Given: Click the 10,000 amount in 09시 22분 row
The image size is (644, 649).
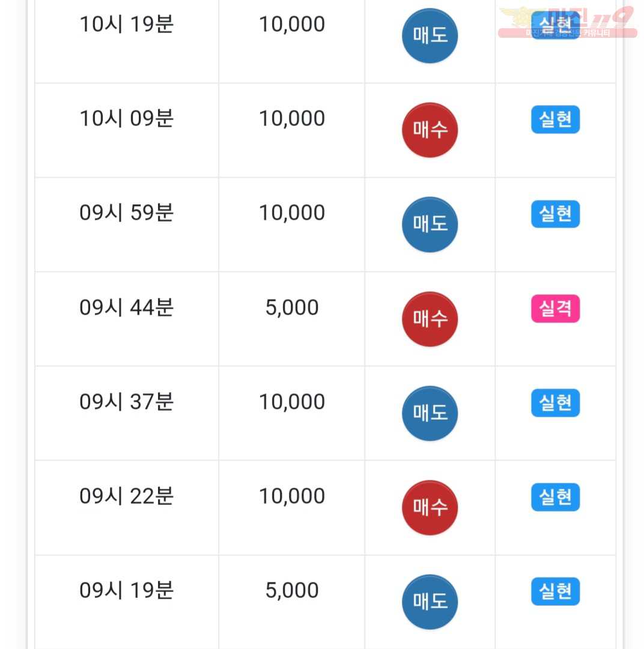Looking at the screenshot, I should (292, 496).
